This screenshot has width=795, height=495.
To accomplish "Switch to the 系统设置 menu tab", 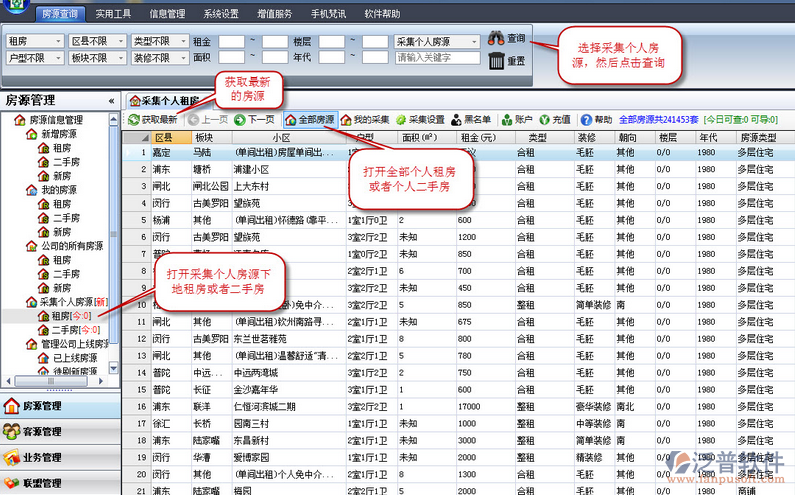I will click(x=221, y=15).
